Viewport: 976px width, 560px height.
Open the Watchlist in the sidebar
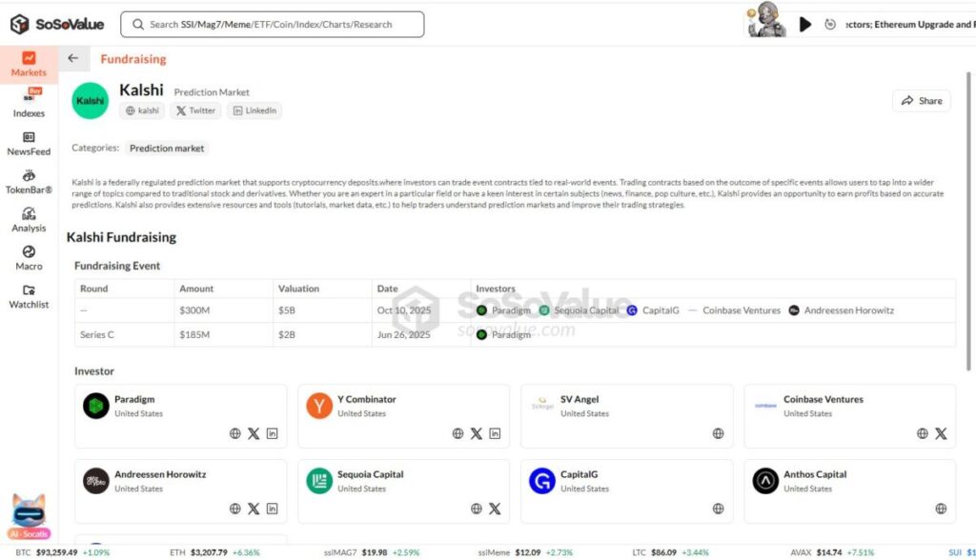tap(29, 296)
